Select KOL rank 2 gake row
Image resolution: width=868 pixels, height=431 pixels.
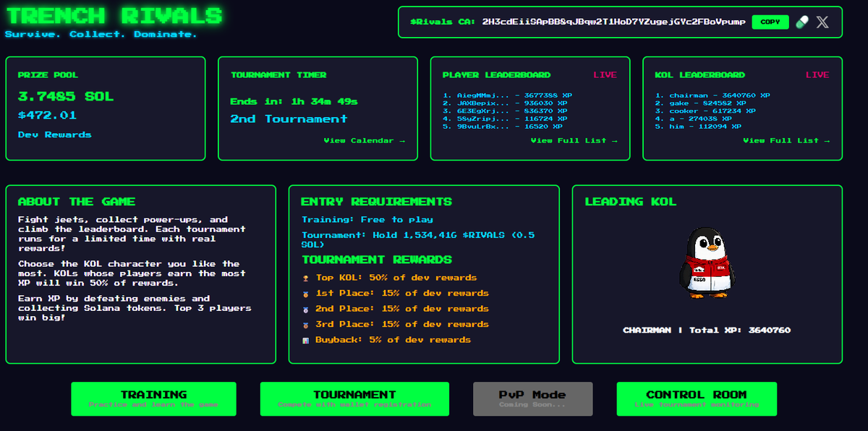pos(701,103)
